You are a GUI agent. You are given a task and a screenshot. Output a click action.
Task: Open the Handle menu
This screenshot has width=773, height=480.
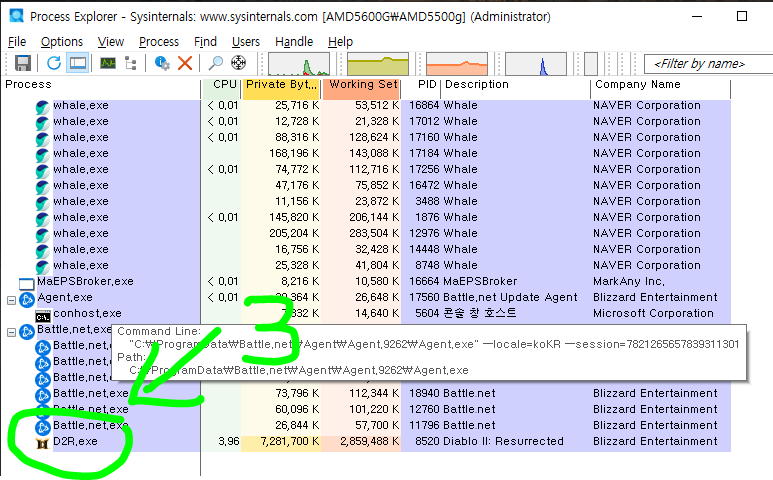294,42
